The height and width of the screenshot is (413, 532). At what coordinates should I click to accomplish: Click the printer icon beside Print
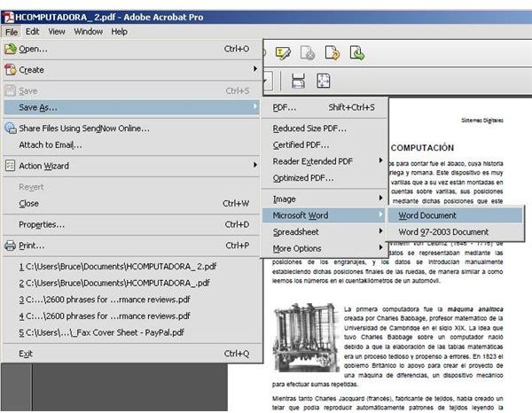[x=10, y=245]
